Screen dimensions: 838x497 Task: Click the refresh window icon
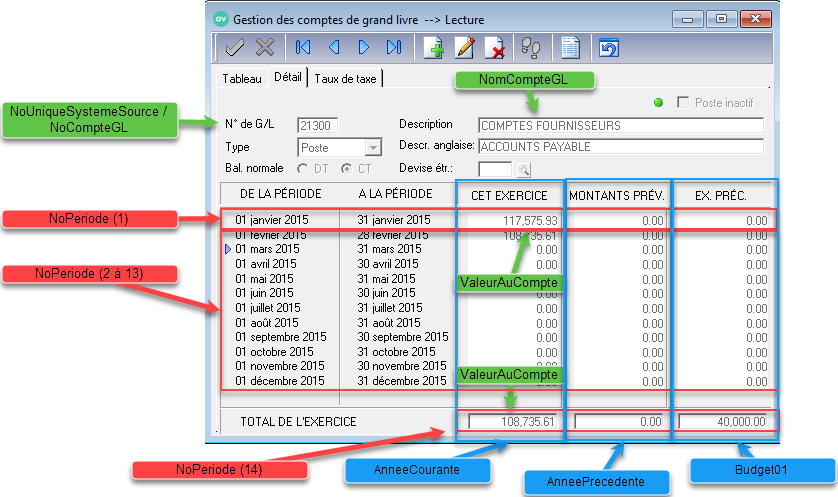pyautogui.click(x=608, y=47)
